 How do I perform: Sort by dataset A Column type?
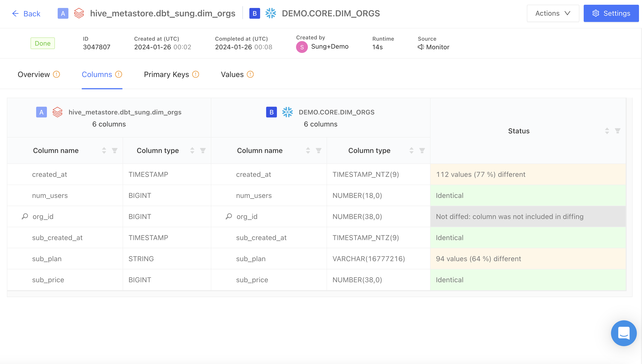click(192, 151)
